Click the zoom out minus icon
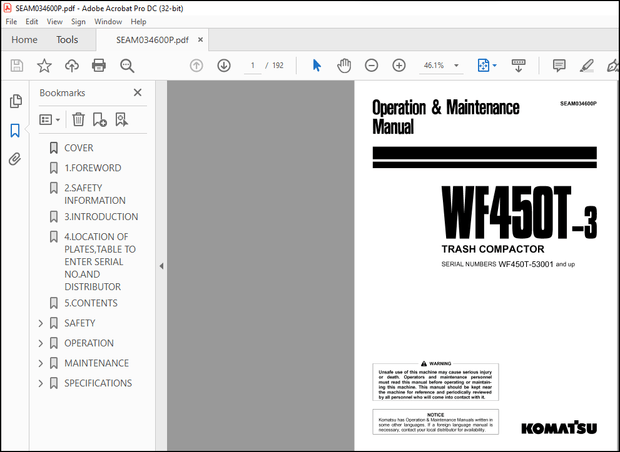Screen dimensions: 620x452 pos(371,65)
